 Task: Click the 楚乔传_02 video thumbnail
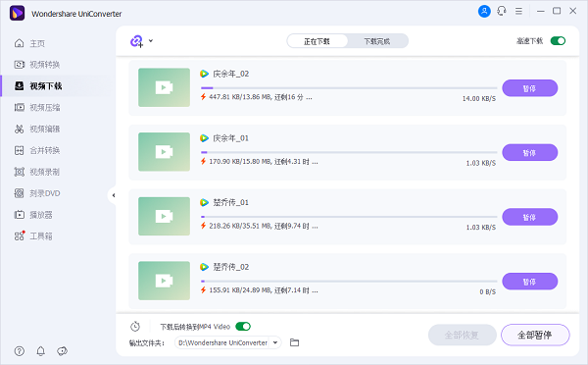pyautogui.click(x=164, y=281)
